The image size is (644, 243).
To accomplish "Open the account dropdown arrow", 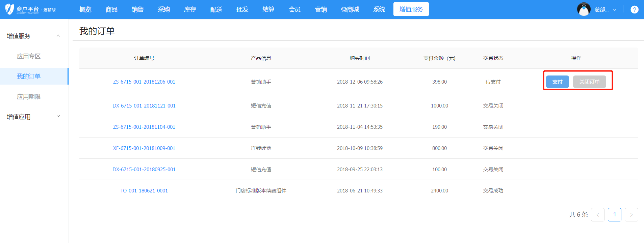I will (615, 10).
